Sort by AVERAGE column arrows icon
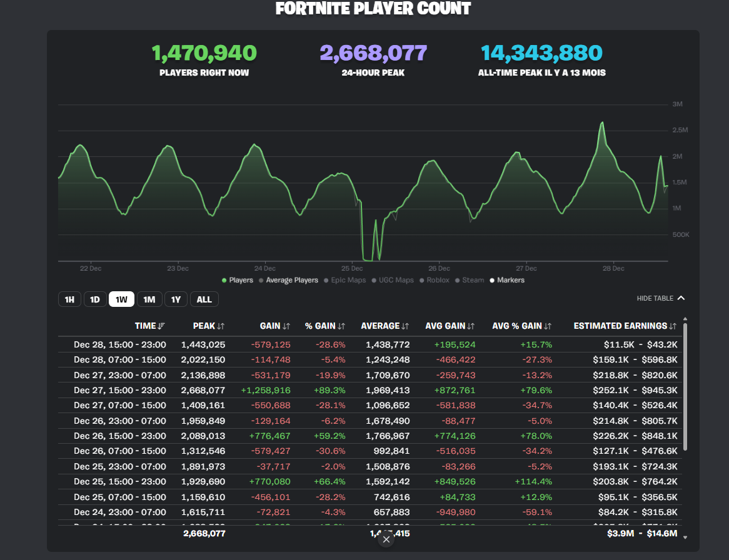This screenshot has width=729, height=560. (x=405, y=326)
